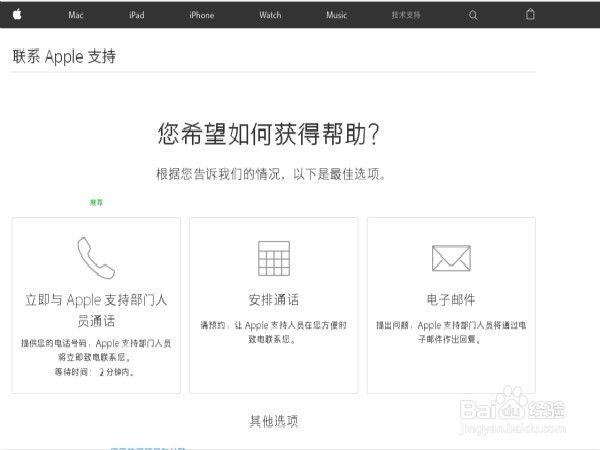
Task: Click the phone handset icon
Action: tap(96, 258)
